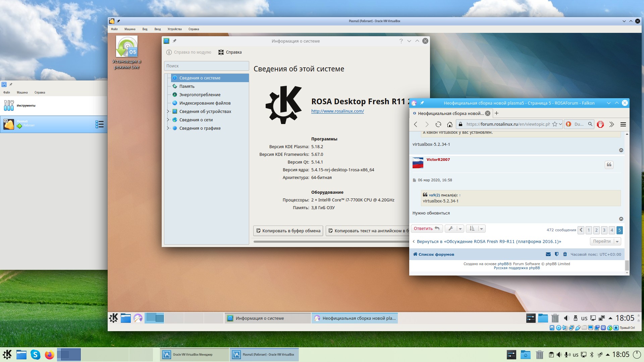Click the AdBlock stop-hand icon
This screenshot has height=362, width=644.
pyautogui.click(x=600, y=124)
